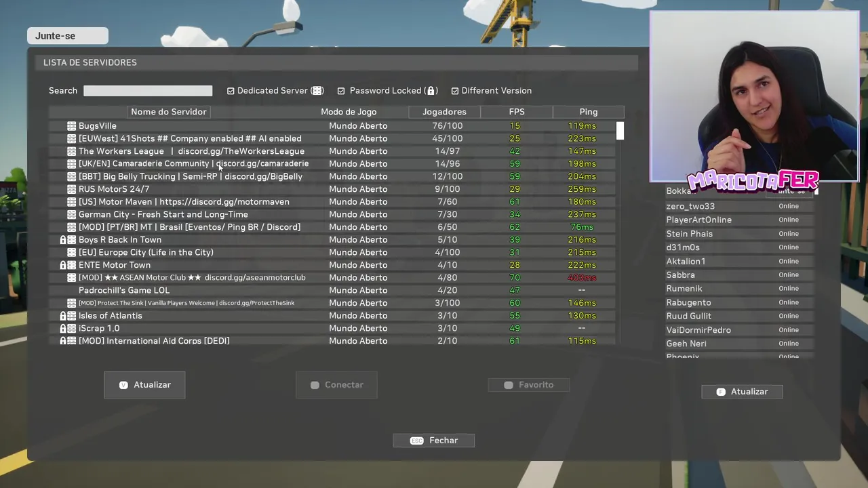The width and height of the screenshot is (868, 488).
Task: Refresh server list with left Atualizar
Action: [144, 385]
